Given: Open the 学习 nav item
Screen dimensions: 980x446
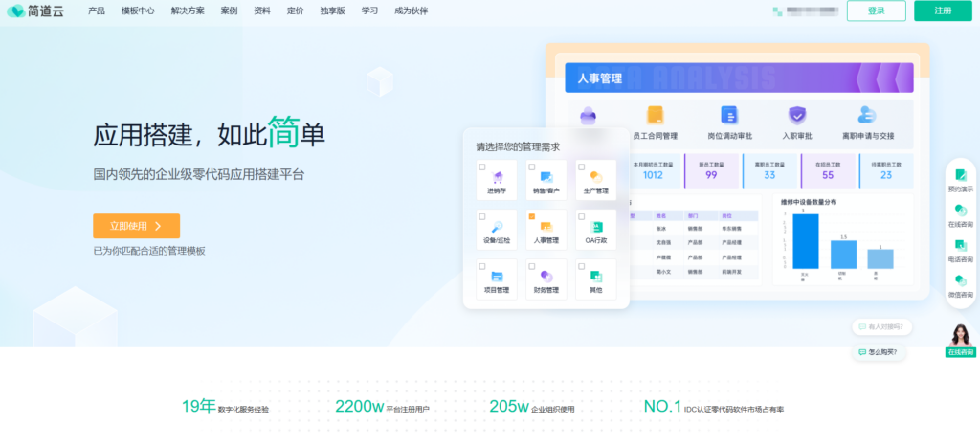Looking at the screenshot, I should 369,11.
